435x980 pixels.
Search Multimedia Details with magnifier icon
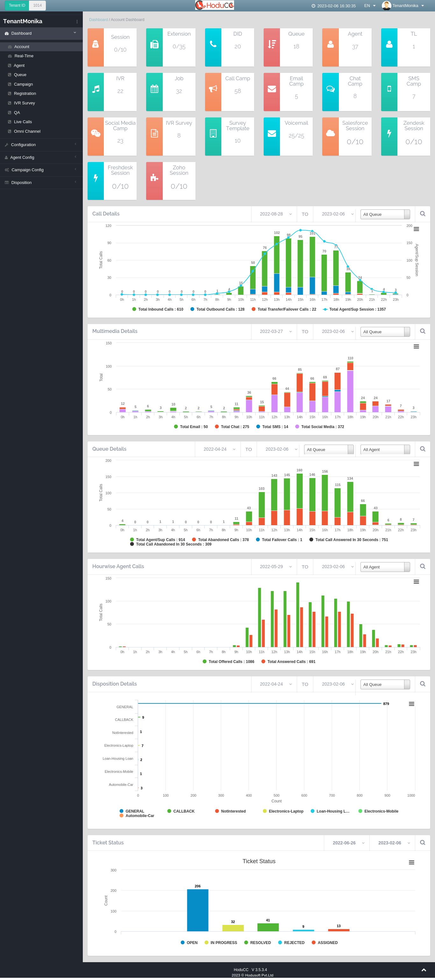(x=423, y=331)
